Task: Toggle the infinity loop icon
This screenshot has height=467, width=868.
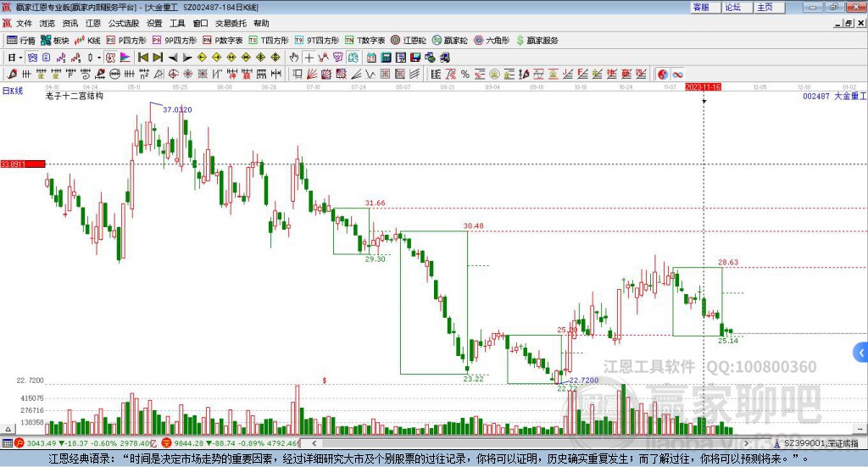Action: click(x=677, y=74)
